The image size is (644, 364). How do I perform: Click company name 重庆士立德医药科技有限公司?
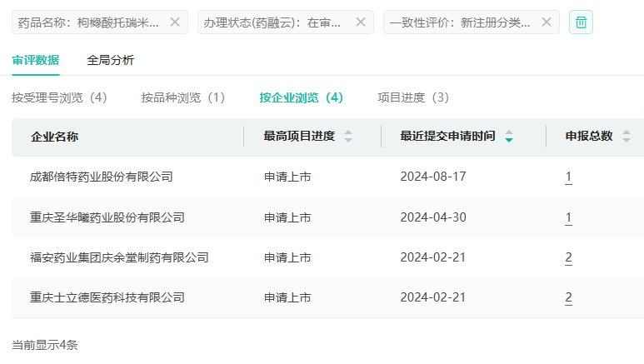coord(107,297)
